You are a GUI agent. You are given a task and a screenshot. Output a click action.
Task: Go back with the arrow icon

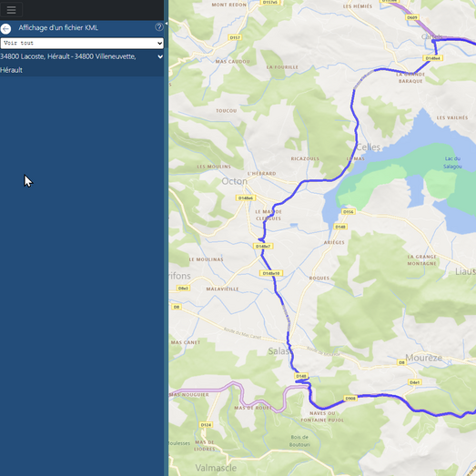[5, 28]
